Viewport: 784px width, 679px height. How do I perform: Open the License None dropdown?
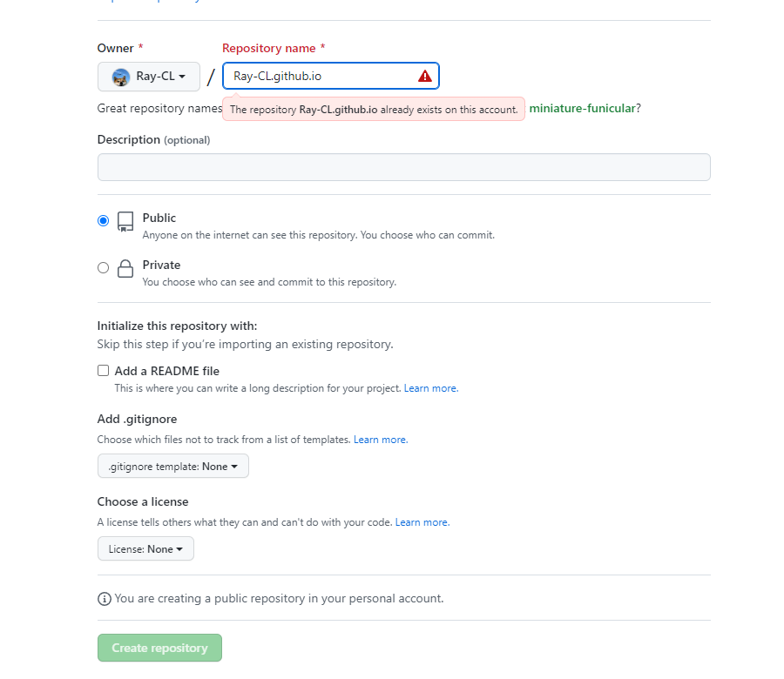pyautogui.click(x=145, y=549)
